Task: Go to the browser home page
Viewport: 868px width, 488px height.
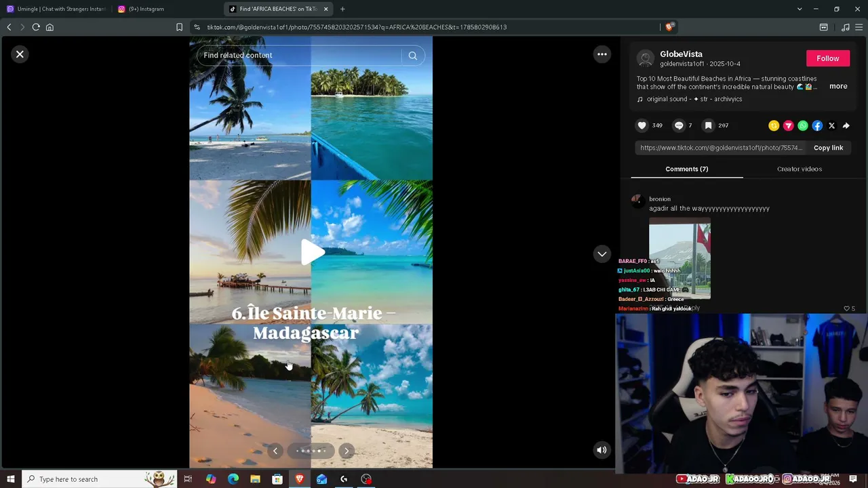Action: 50,27
